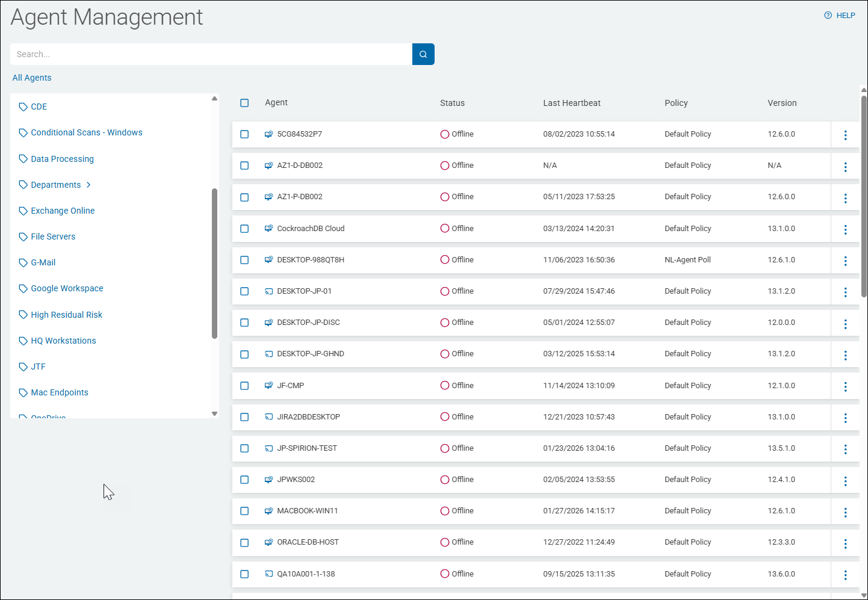
Task: Open the three-dot menu for JPWKS002
Action: point(845,481)
